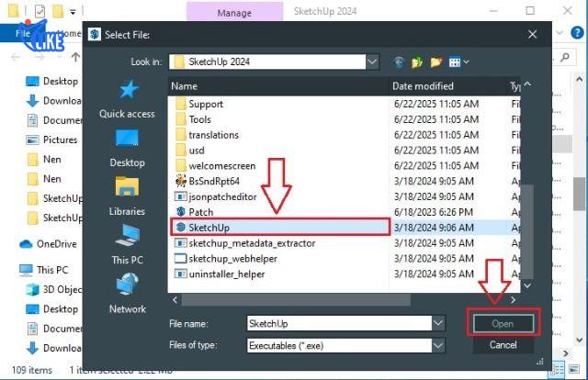Click the This PC icon in sidebar
The image size is (588, 380).
coord(127,236)
